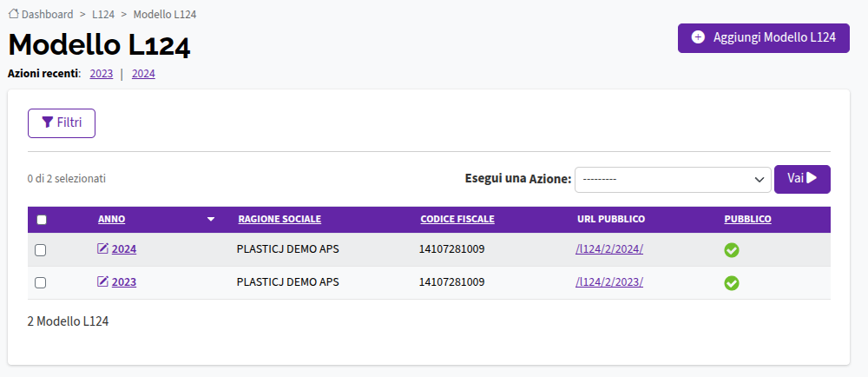Tick the select-all checkbox in table header
This screenshot has width=868, height=377.
[42, 220]
